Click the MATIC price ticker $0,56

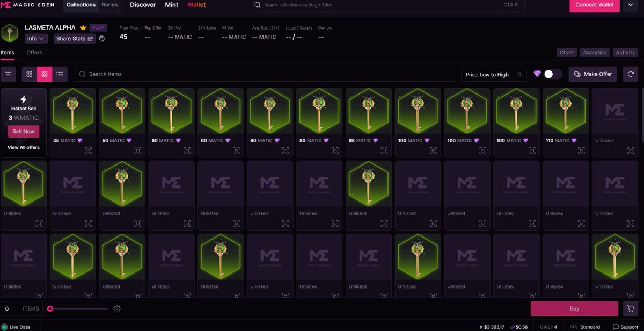coord(519,327)
